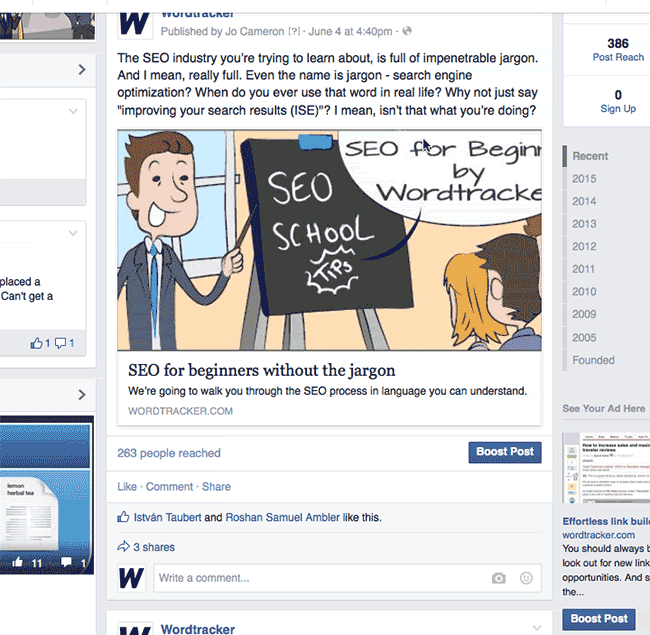The width and height of the screenshot is (650, 635).
Task: Open Roshan Samuel Ambler's profile link
Action: click(x=282, y=517)
